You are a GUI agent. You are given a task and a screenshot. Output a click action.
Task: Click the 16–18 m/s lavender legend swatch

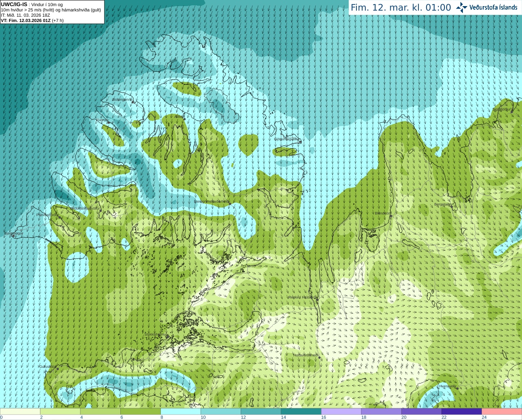click(x=341, y=411)
